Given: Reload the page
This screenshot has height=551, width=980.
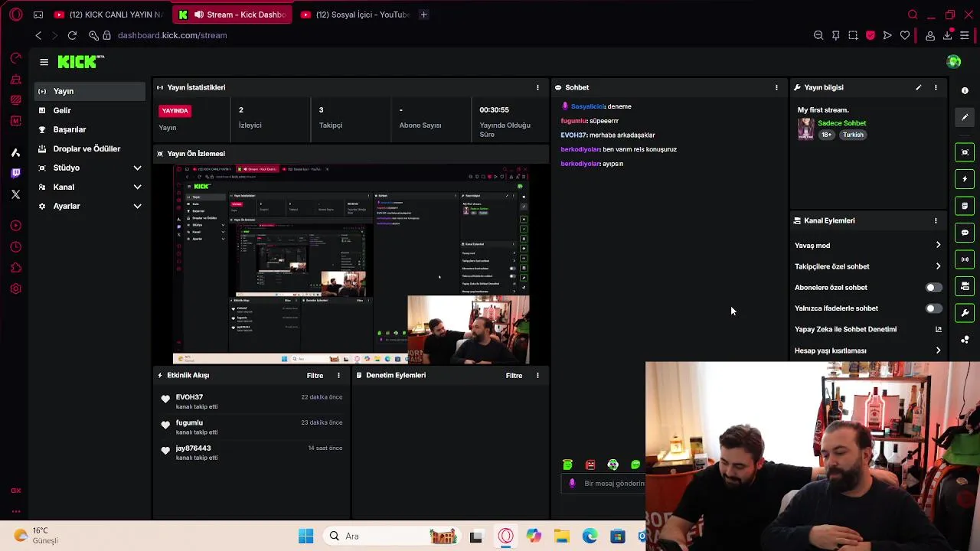Looking at the screenshot, I should pos(72,35).
